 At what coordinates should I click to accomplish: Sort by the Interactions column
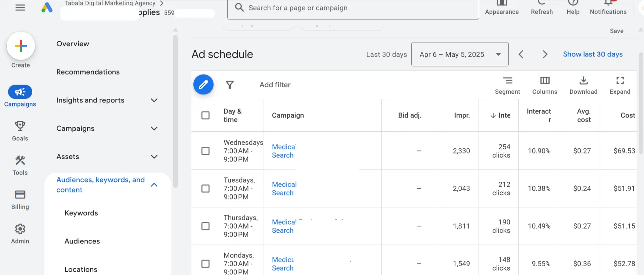point(500,116)
